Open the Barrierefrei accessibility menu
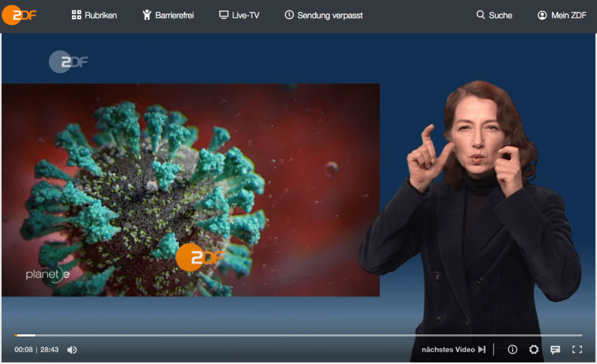This screenshot has width=597, height=364. point(168,15)
